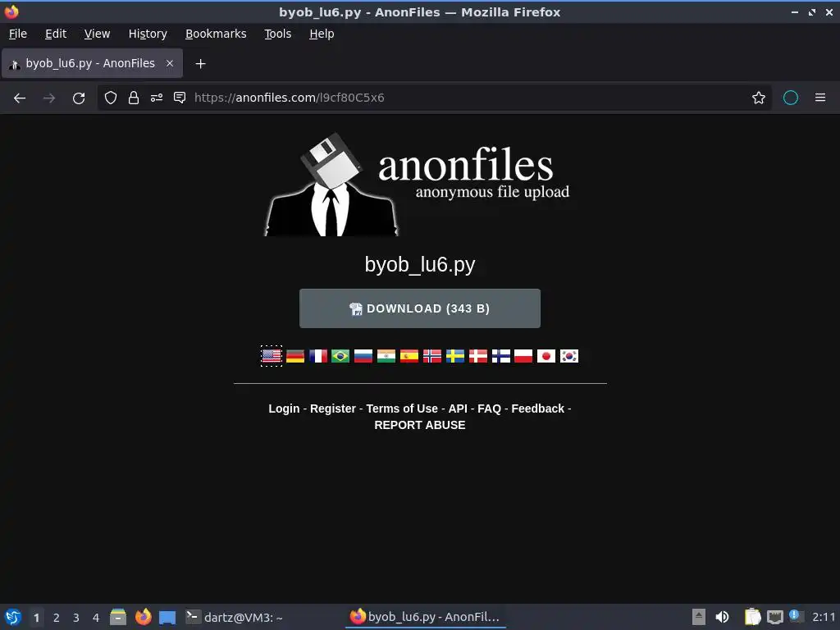
Task: Open the FAQ link
Action: coord(489,409)
